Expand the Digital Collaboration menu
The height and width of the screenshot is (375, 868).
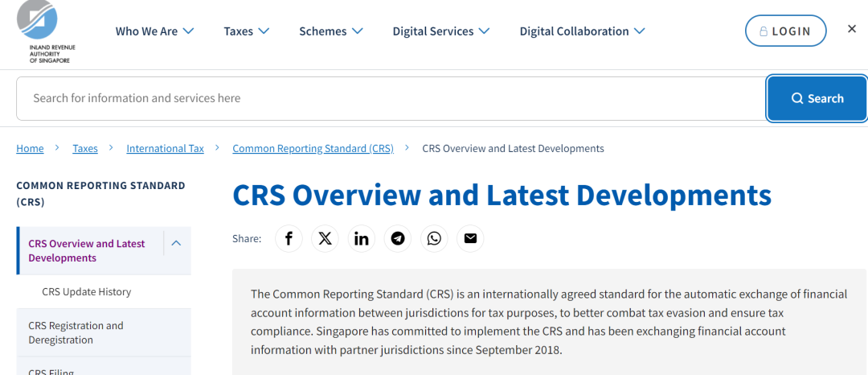[x=583, y=31]
